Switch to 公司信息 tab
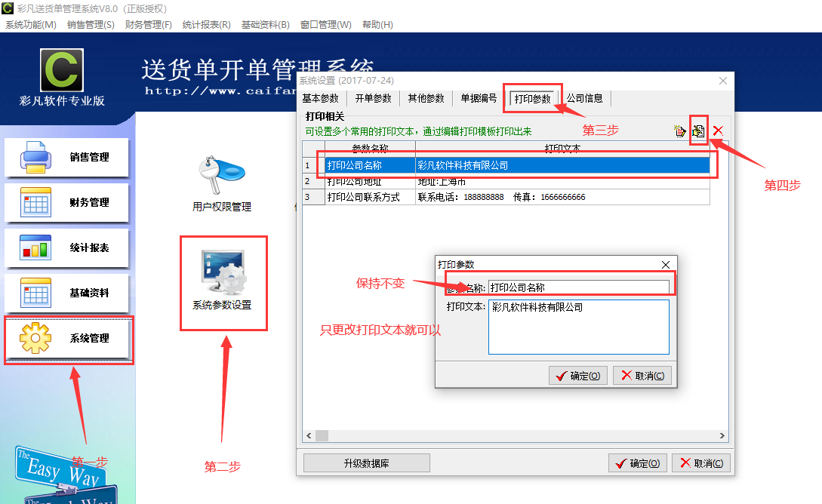 [585, 99]
